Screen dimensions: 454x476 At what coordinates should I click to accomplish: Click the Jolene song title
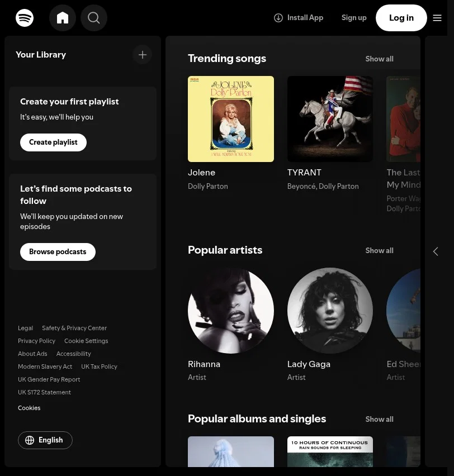(201, 173)
